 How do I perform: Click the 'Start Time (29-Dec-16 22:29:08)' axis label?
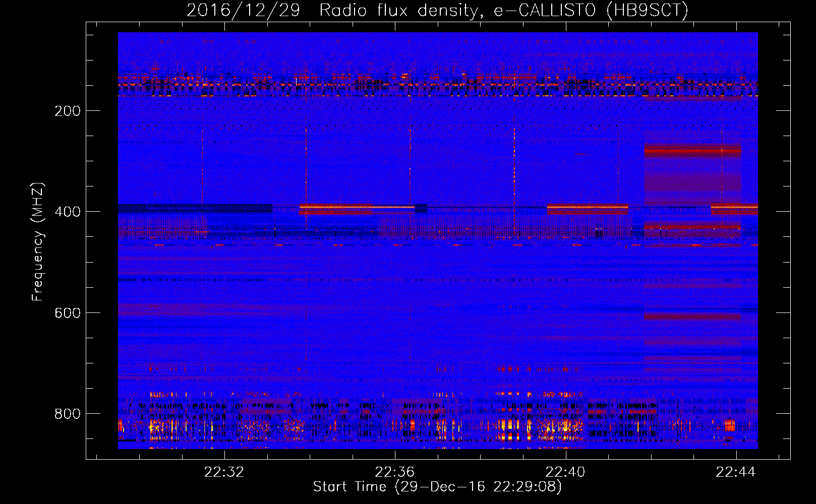tap(437, 487)
